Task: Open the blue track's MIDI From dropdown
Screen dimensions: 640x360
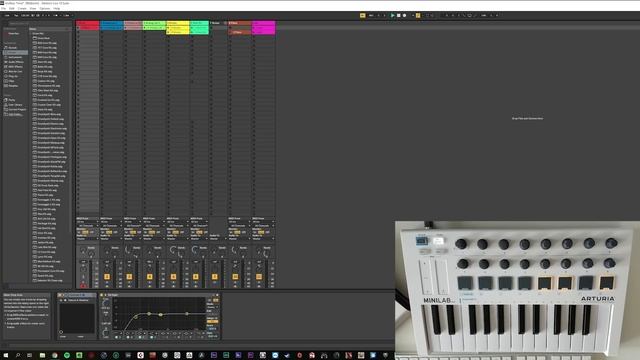Action: coord(111,222)
